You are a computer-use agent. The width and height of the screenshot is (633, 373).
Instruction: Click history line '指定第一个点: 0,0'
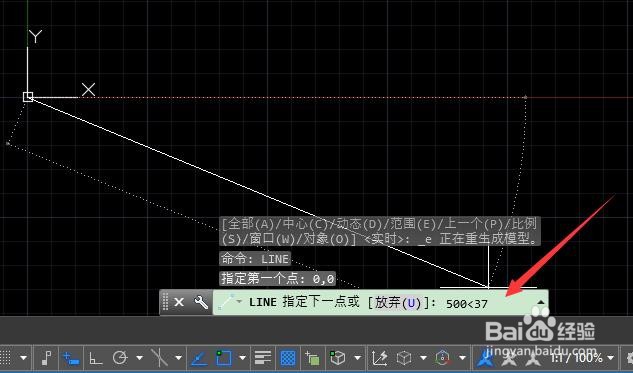click(278, 279)
